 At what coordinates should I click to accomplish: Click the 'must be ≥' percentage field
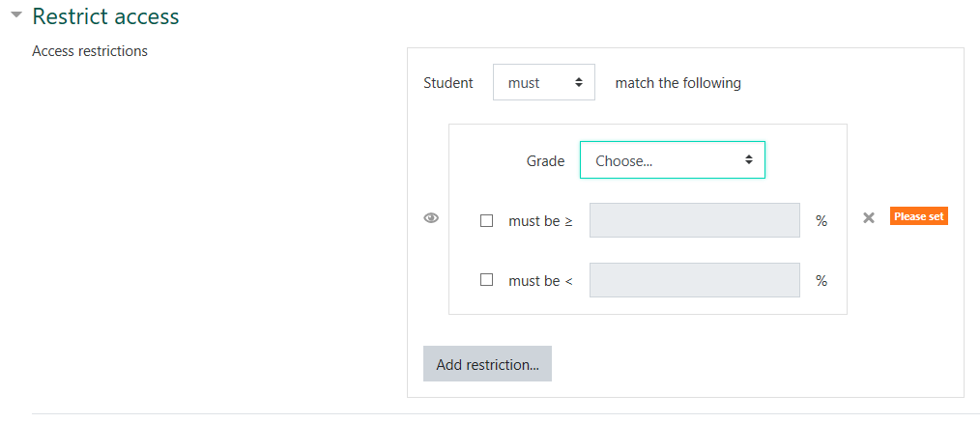coord(694,220)
